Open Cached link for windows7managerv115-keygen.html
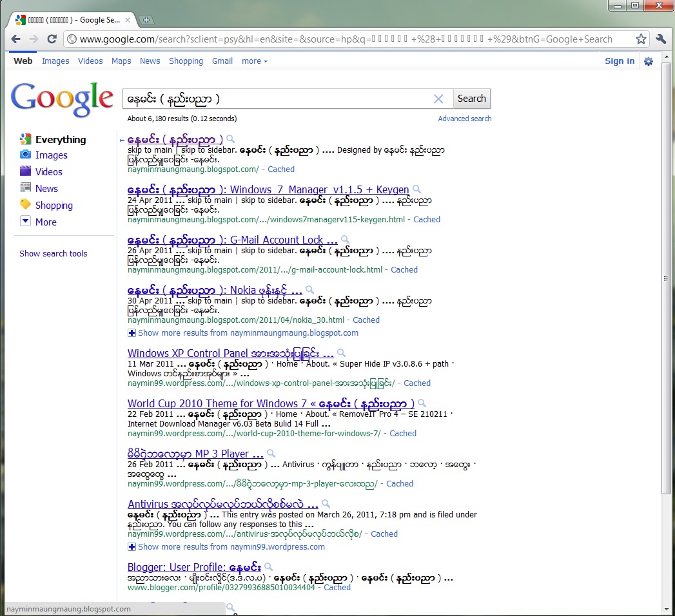The image size is (675, 616). [427, 220]
